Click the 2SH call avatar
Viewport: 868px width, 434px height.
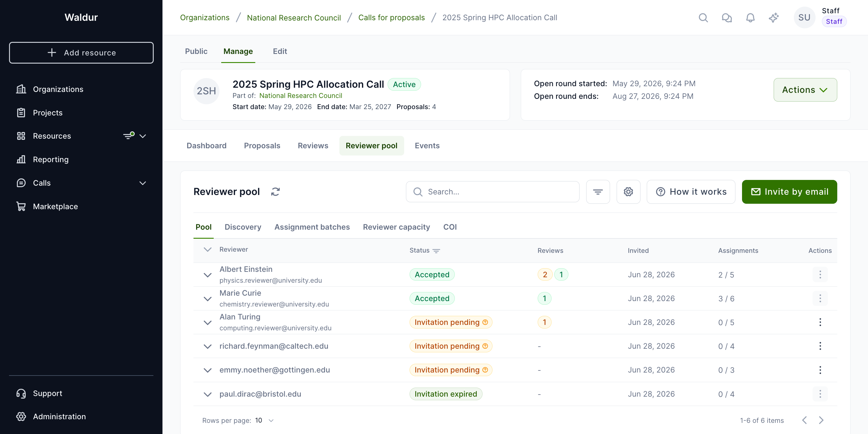pyautogui.click(x=206, y=91)
